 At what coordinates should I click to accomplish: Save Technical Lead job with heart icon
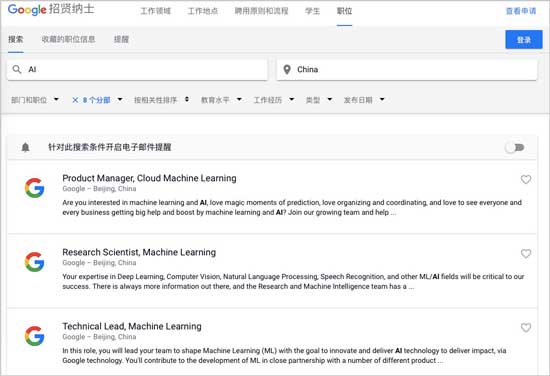[525, 327]
